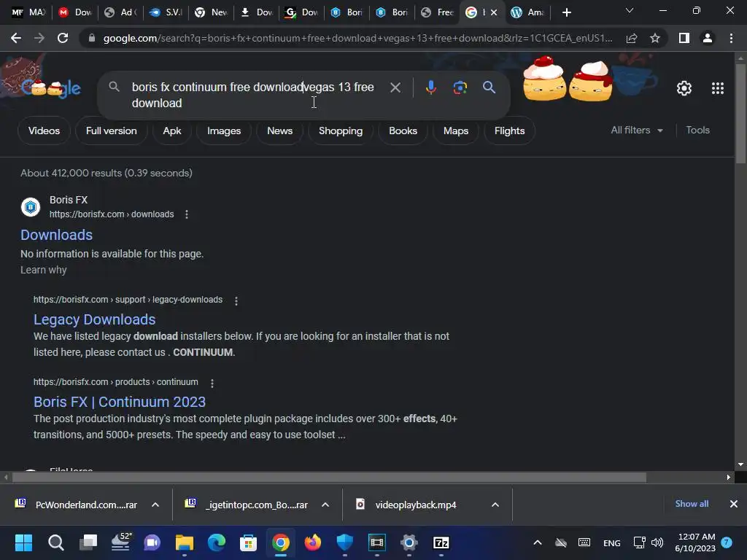Switch to Images results
This screenshot has width=747, height=560.
[224, 131]
